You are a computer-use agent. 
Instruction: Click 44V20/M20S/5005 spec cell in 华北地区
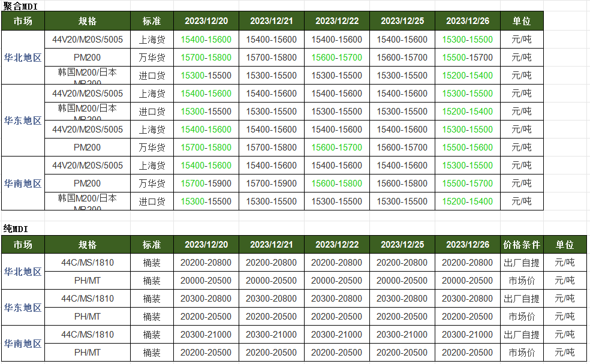pyautogui.click(x=88, y=40)
